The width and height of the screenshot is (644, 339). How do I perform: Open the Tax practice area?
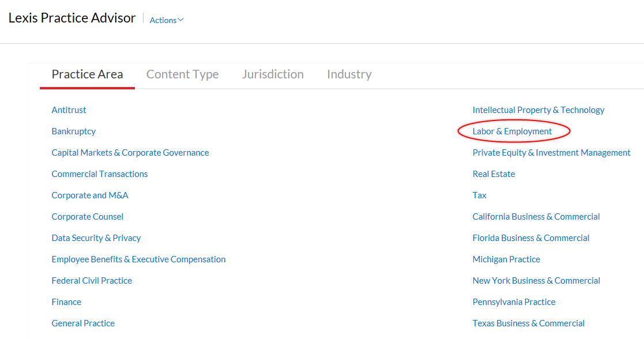pyautogui.click(x=479, y=195)
